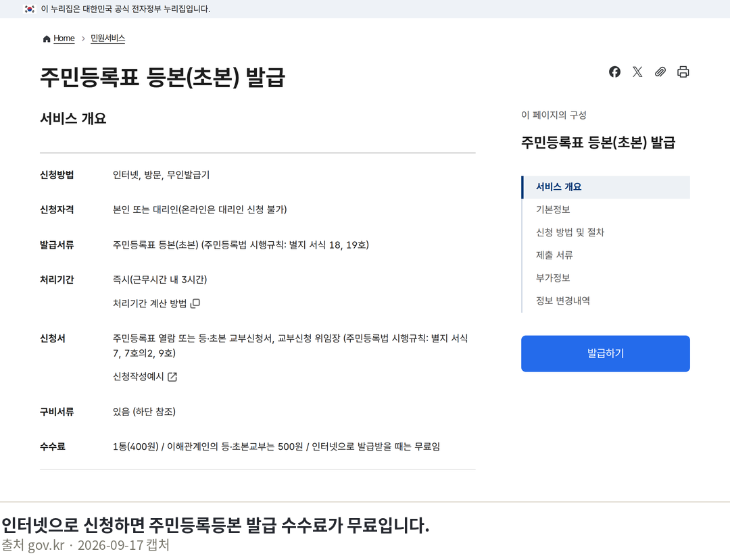The image size is (730, 560).
Task: Select 서비스 개요 in page navigation
Action: tap(606, 187)
